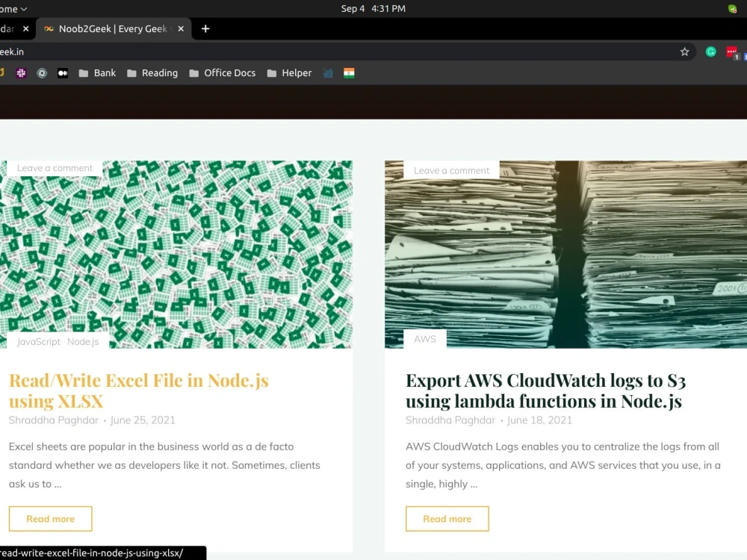The width and height of the screenshot is (747, 560).
Task: View author Shraddha Paghdar on Excel post
Action: [53, 420]
